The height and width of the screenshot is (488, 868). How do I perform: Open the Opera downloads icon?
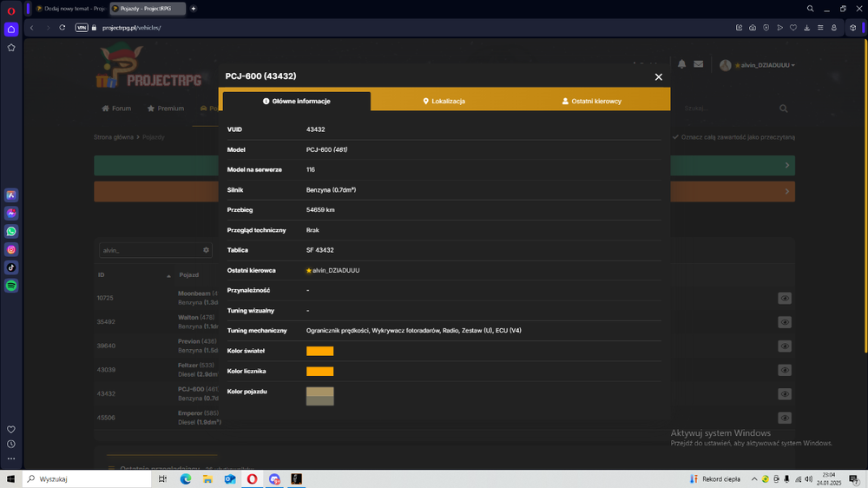click(x=806, y=28)
